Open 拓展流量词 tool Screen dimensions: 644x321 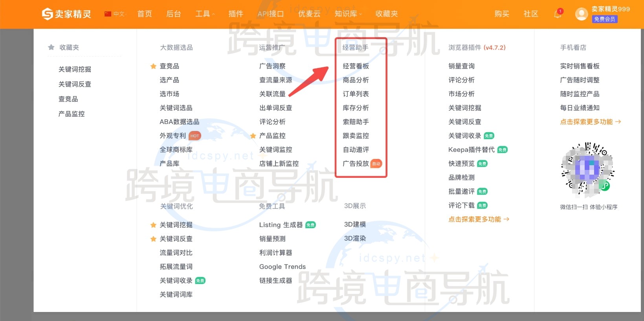[176, 267]
